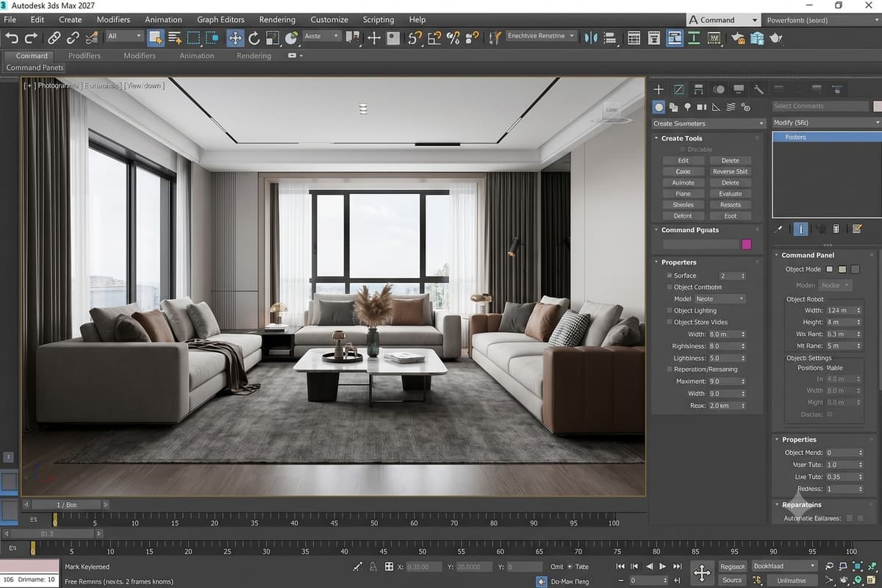Toggle the Surface checkbox
This screenshot has width=882, height=588.
pos(669,276)
